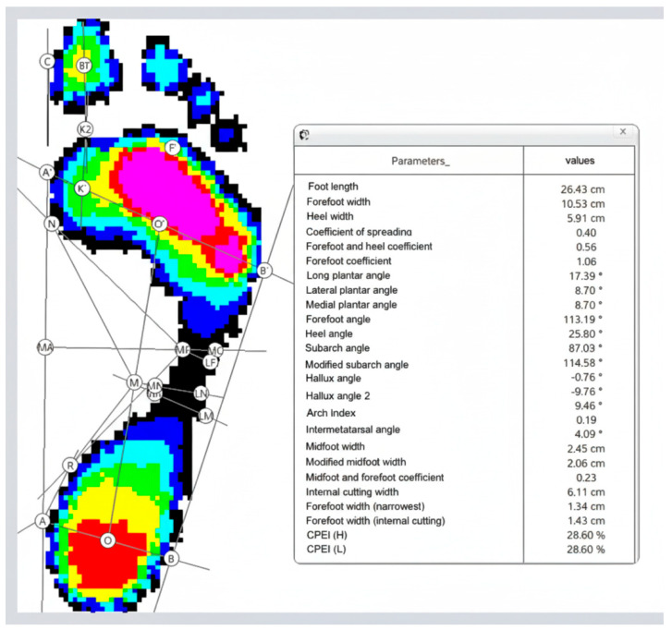This screenshot has height=630, width=672.
Task: Select the Modified subarch angle label
Action: click(x=357, y=365)
